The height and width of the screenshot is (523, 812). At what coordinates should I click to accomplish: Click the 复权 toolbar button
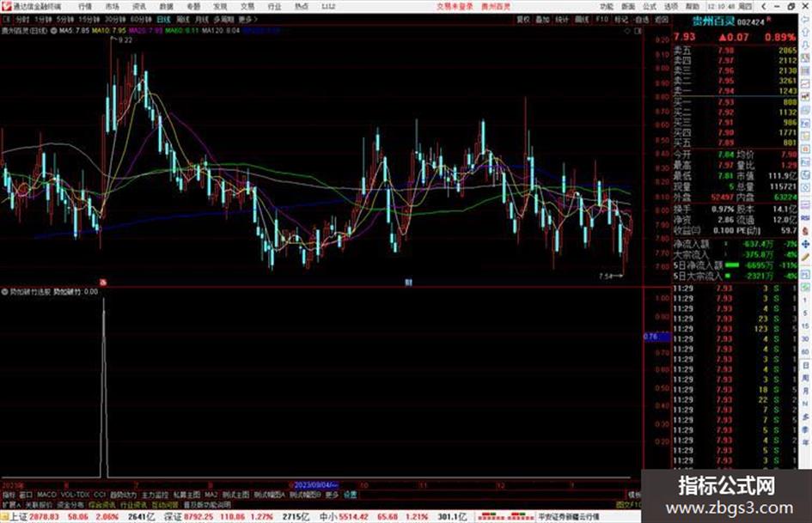point(523,19)
